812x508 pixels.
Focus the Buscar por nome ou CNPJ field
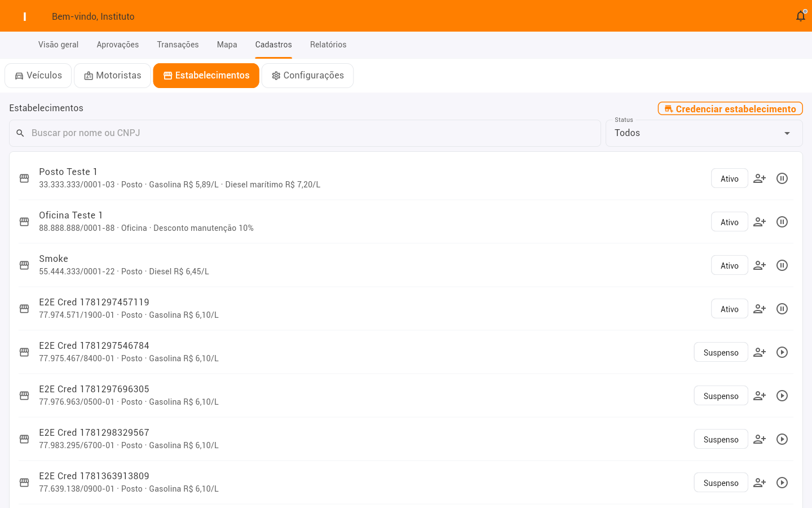pos(305,133)
